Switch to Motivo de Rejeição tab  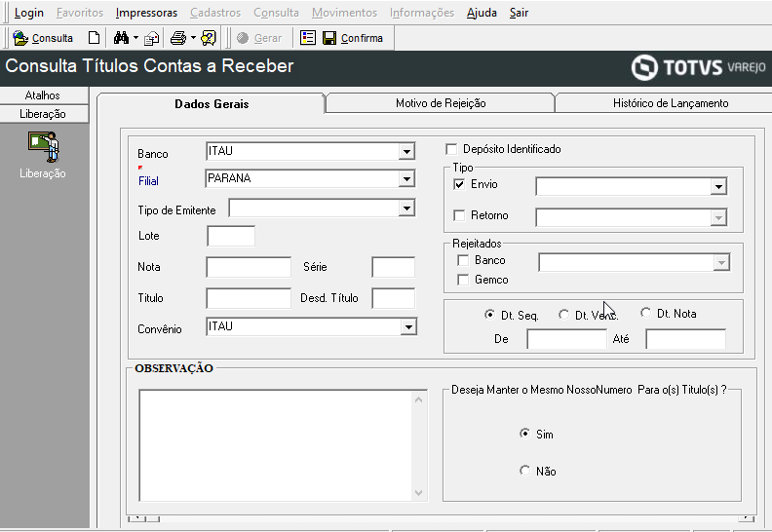coord(441,103)
